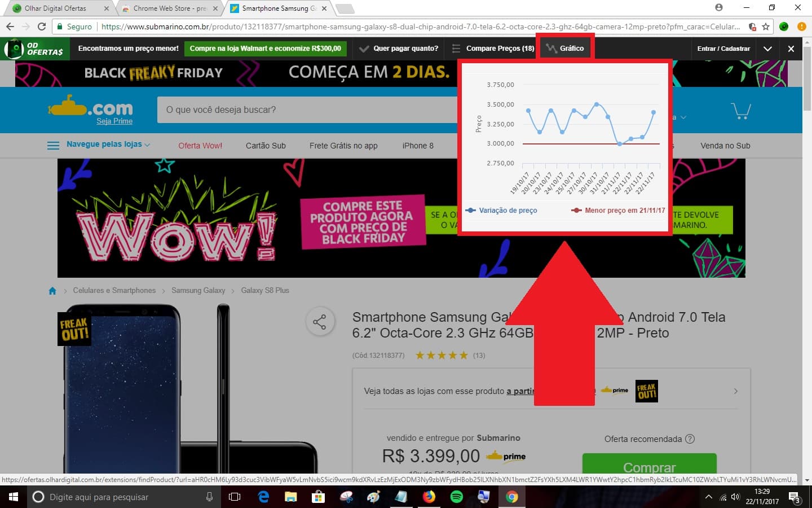Click Submarino shopping cart icon
Screen dimensions: 812x508
740,110
